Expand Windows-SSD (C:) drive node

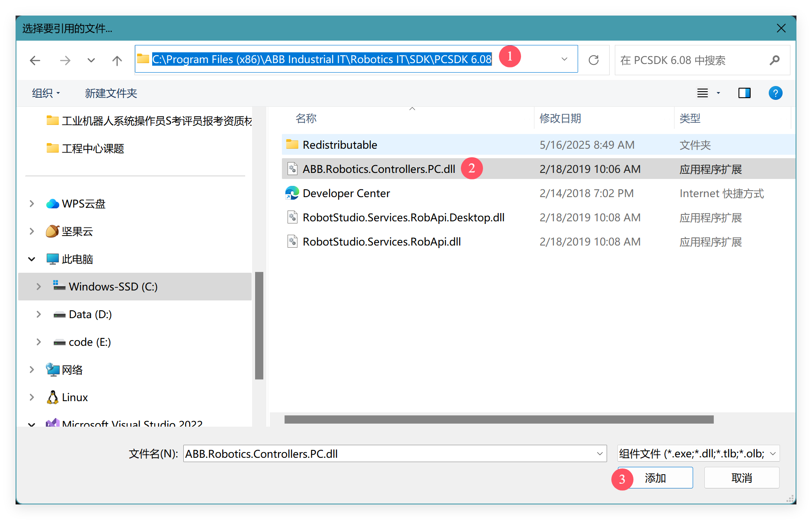pyautogui.click(x=38, y=287)
